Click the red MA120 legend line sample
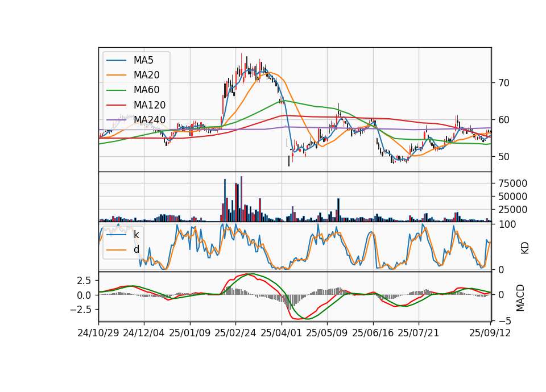 116,105
